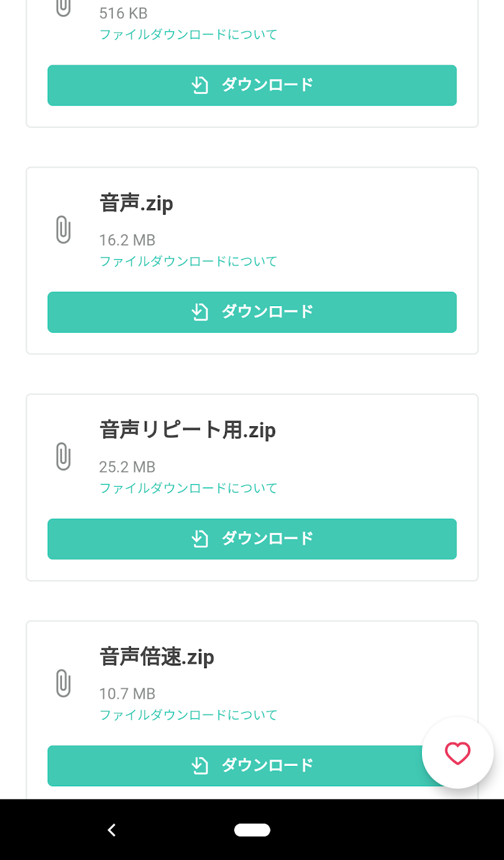
Task: Click the paperclip icon beside the 516 KB file
Action: pos(63,7)
